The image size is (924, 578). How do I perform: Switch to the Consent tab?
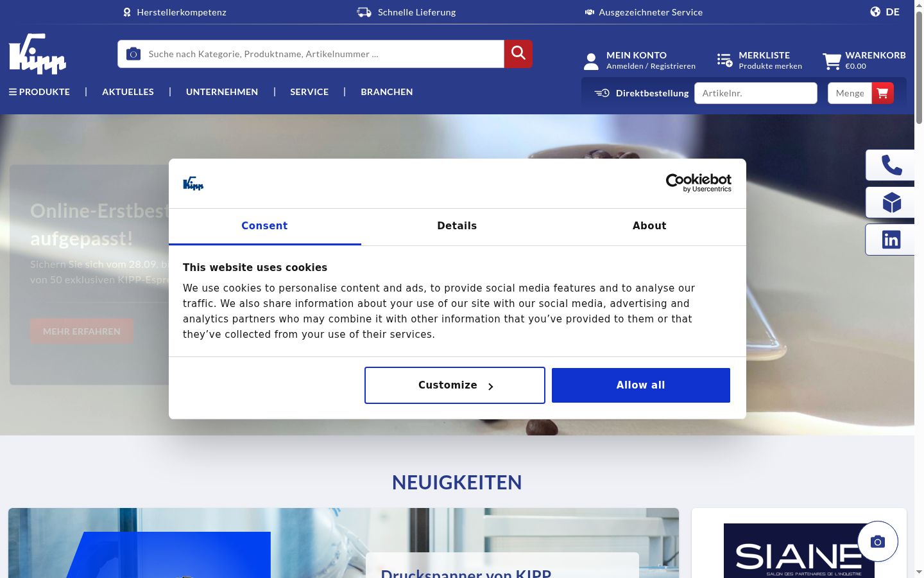[265, 226]
